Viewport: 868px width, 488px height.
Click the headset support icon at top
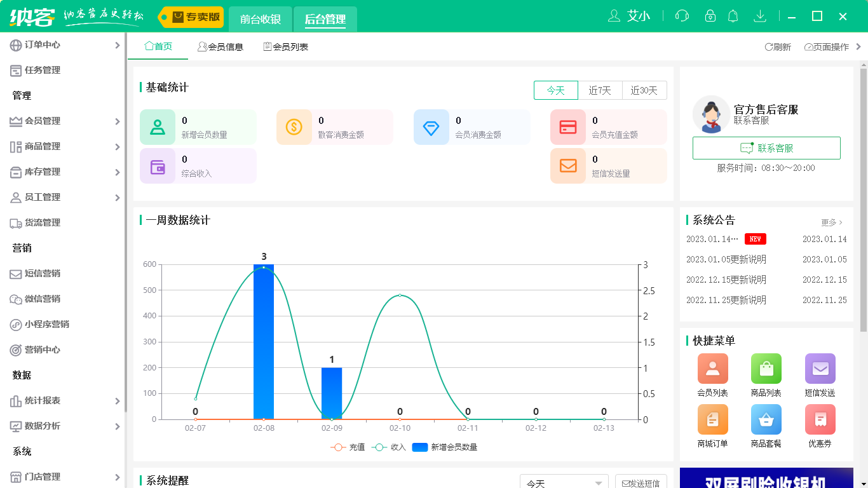[682, 15]
